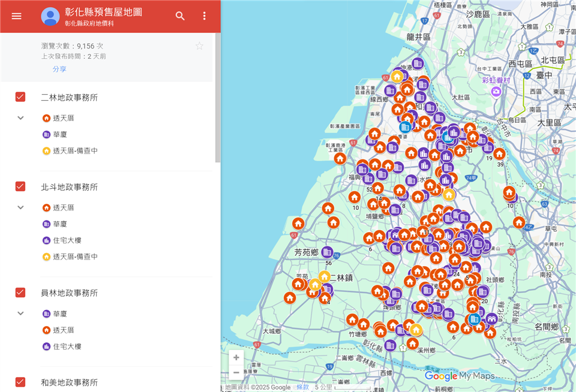576x392 pixels.
Task: Collapse the 二林地政事務所 legend chevron
Action: pos(20,117)
